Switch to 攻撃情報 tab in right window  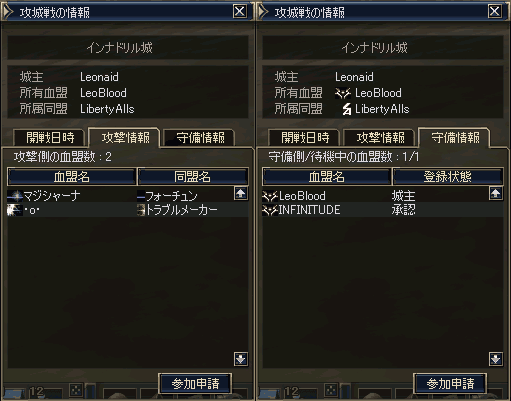(381, 138)
